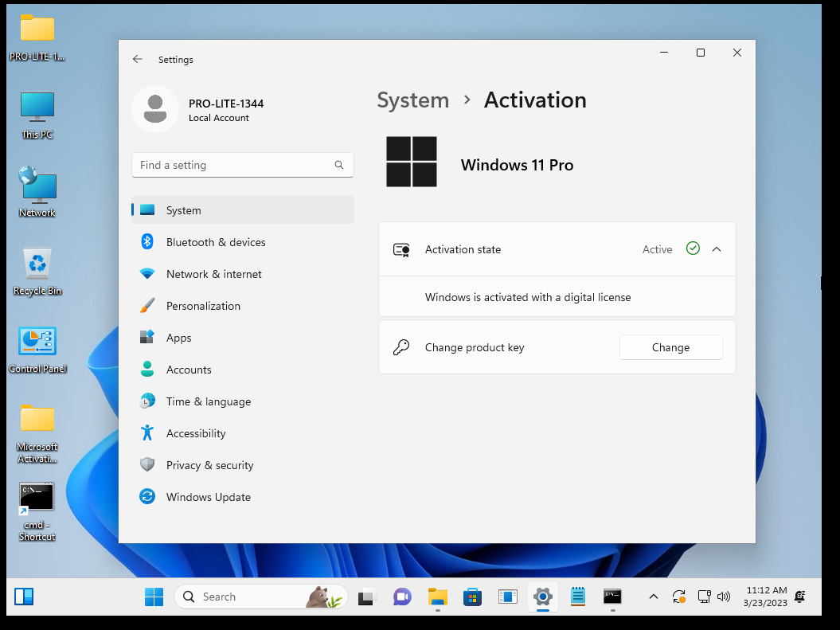This screenshot has width=840, height=630.
Task: Open Time & language settings
Action: 243,401
